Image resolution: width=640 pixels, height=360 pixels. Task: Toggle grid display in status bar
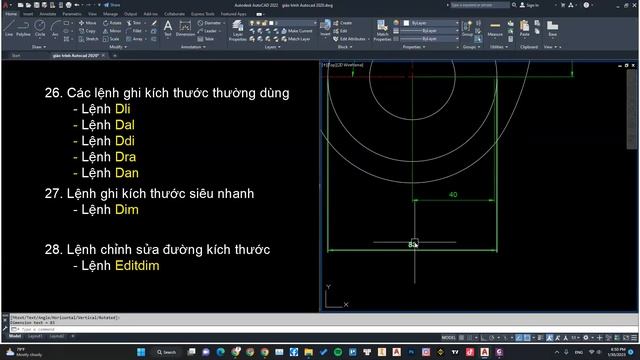(x=461, y=338)
